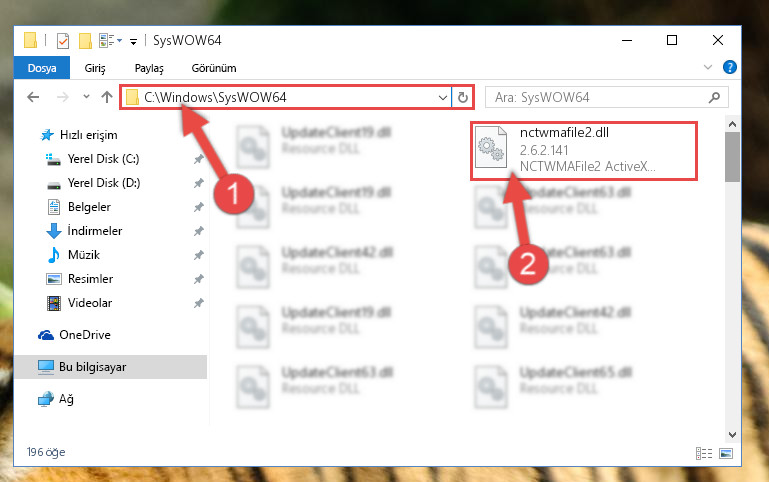Click the New folder quick access icon

85,41
